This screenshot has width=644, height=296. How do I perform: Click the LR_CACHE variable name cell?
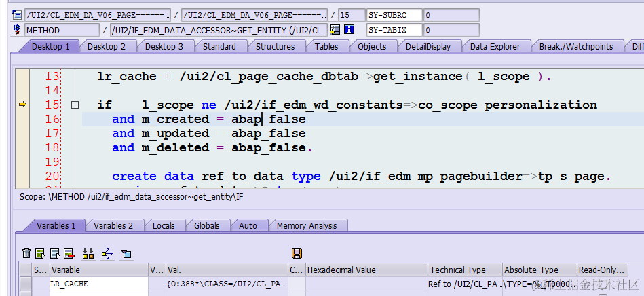pos(99,284)
